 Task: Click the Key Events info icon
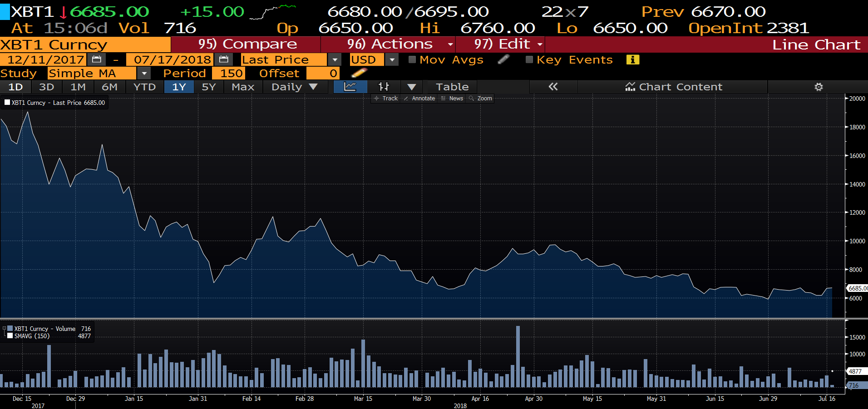pos(632,59)
